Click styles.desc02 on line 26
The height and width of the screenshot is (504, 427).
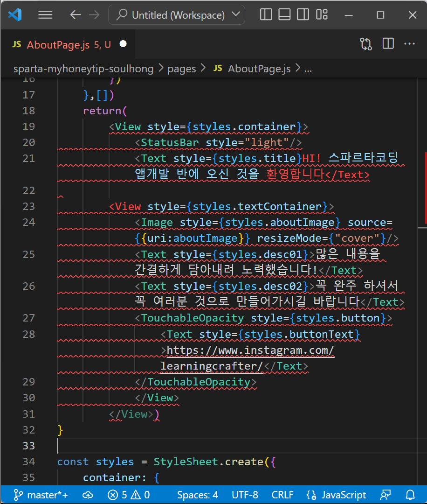tap(261, 287)
